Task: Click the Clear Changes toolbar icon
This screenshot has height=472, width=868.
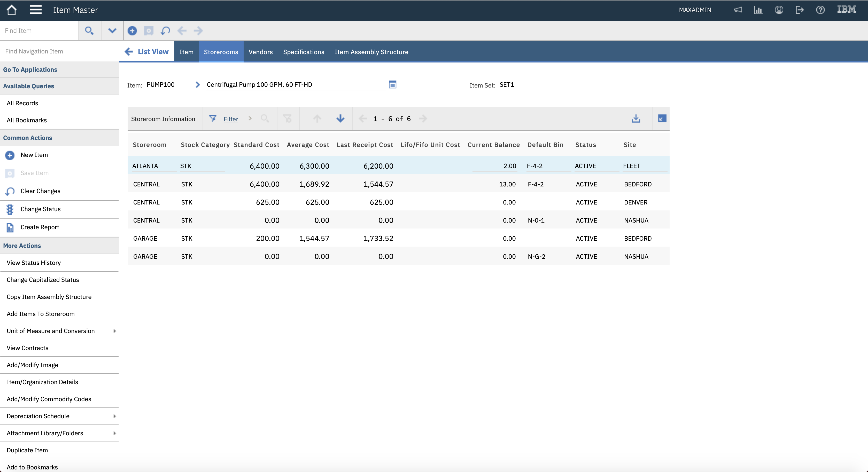Action: [165, 31]
